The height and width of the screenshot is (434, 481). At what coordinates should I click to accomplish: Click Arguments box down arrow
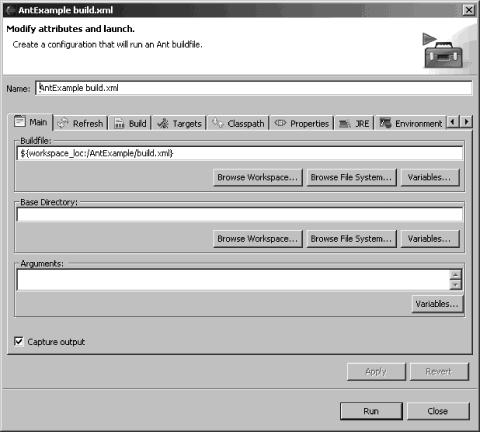click(x=455, y=284)
